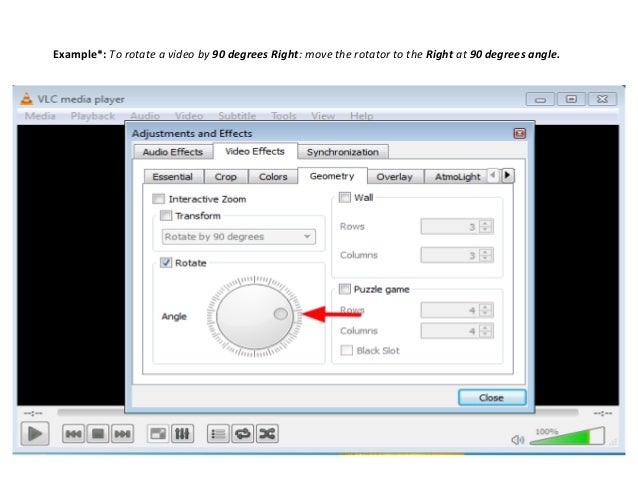This screenshot has width=638, height=479.
Task: Open the Crop sub-tab
Action: 226,177
